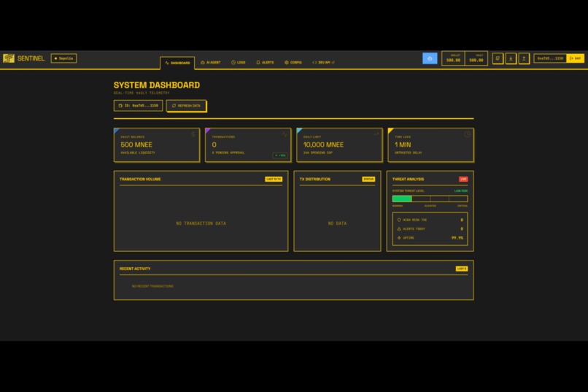
Task: Click the clock icon on Time Lock card
Action: pos(467,134)
